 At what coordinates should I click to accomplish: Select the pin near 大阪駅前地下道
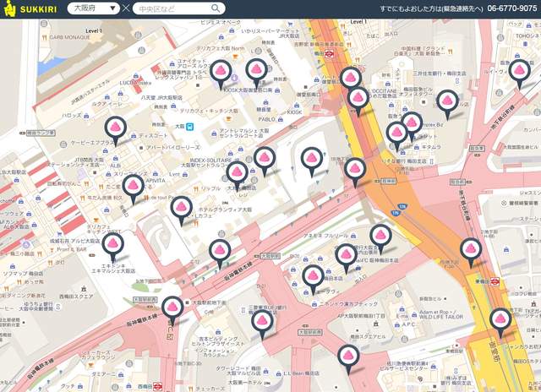173,308
